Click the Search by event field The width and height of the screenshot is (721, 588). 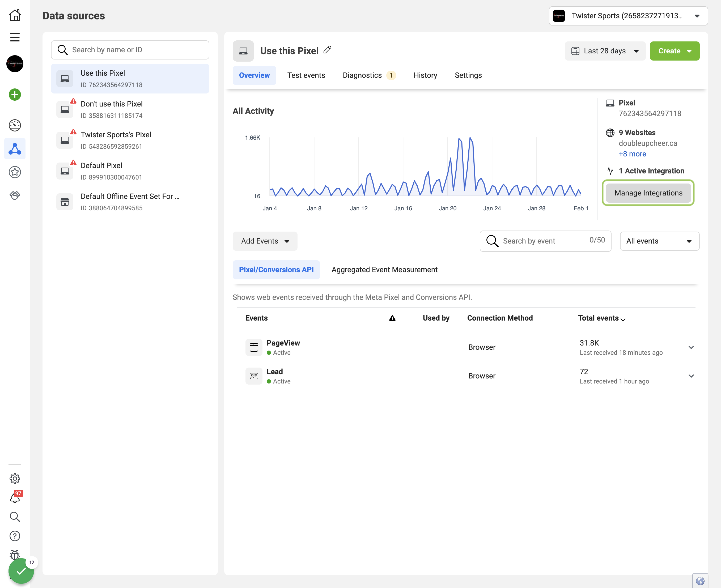545,241
